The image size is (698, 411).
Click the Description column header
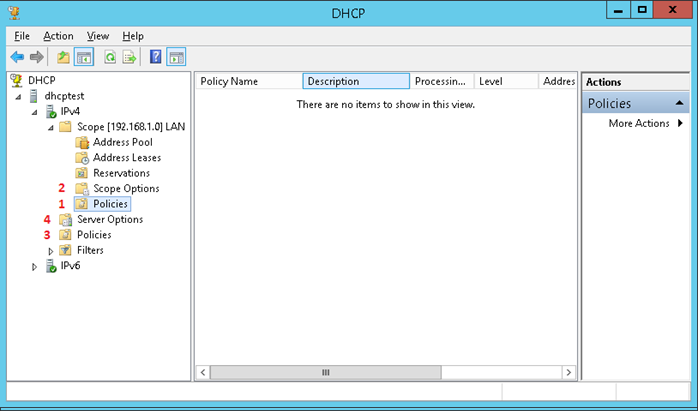coord(356,81)
